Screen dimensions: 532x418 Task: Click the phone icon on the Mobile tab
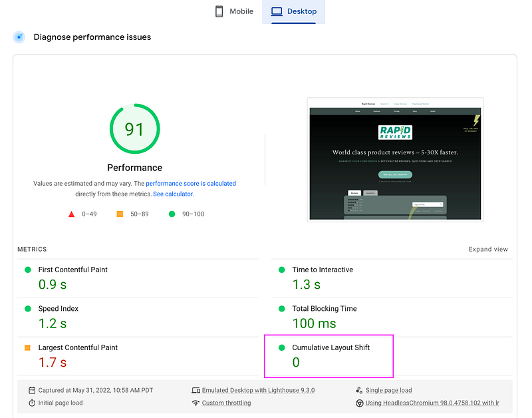point(219,11)
